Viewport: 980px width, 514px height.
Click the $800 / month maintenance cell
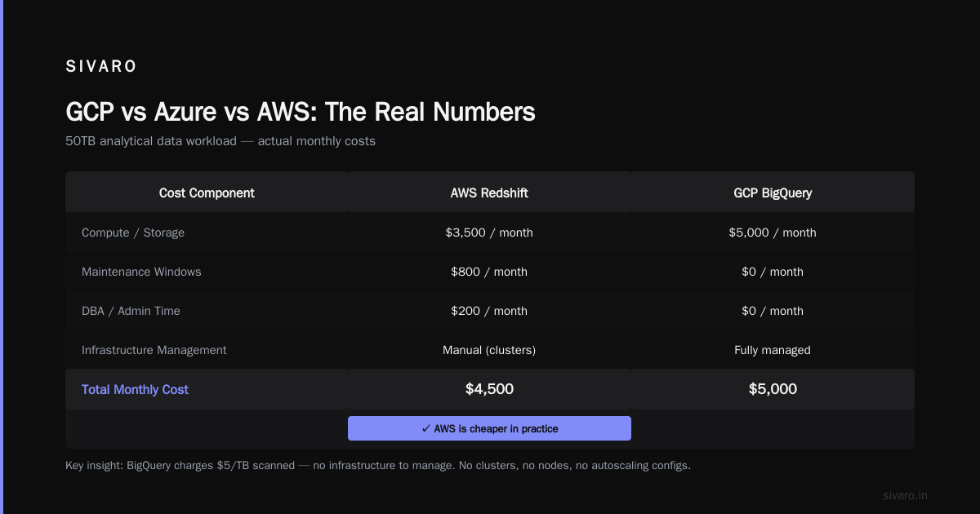(x=489, y=272)
